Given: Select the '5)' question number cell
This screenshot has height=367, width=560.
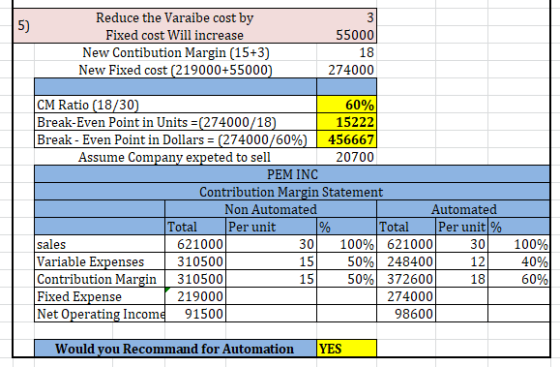Looking at the screenshot, I should 24,26.
